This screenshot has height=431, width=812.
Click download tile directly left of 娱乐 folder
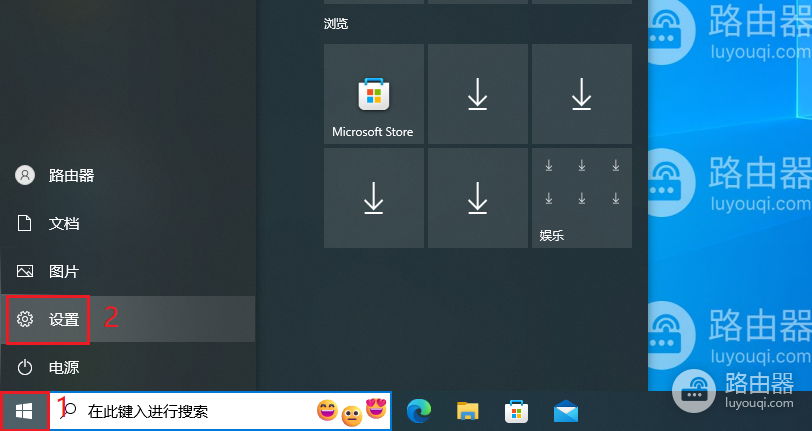[477, 198]
